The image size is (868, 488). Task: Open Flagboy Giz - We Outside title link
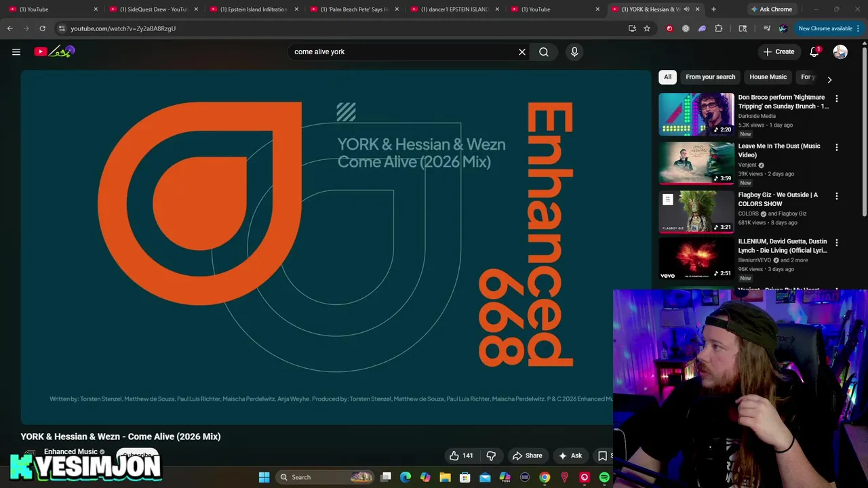point(778,199)
